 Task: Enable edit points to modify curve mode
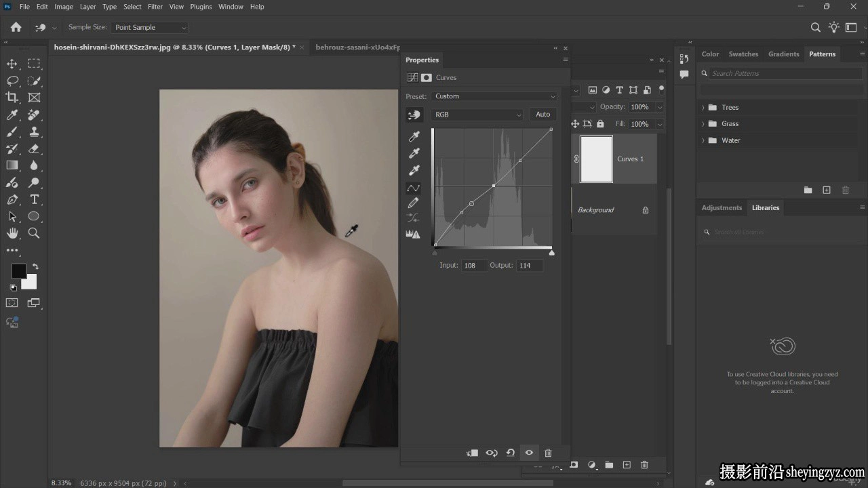coord(413,188)
